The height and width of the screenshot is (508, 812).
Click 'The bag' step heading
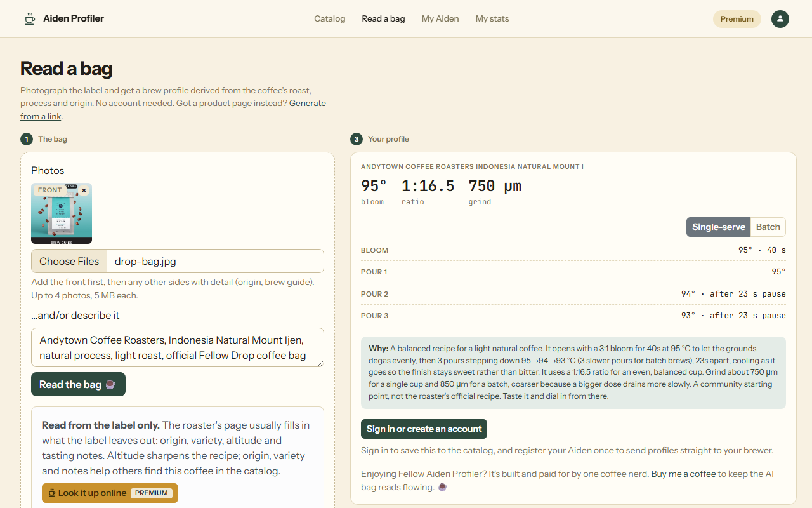52,138
